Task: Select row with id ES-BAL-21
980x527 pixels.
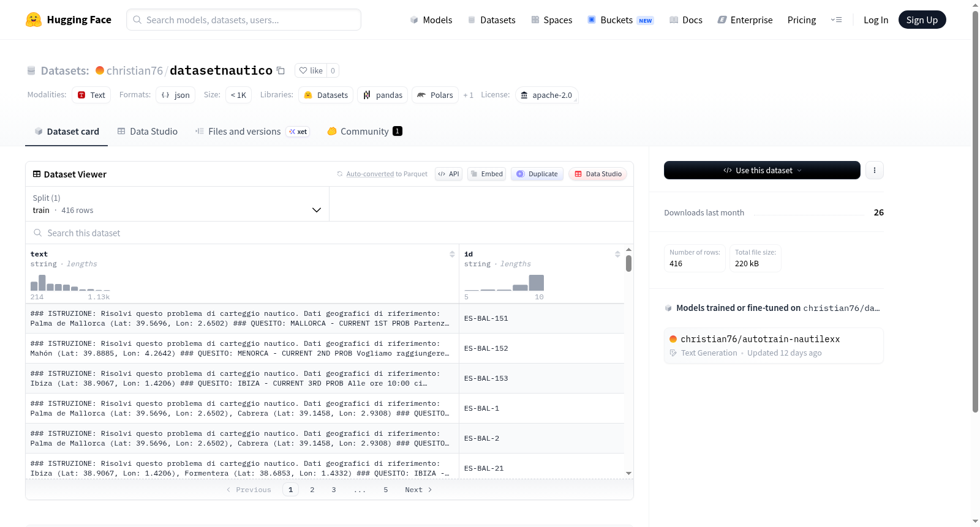Action: click(x=325, y=466)
